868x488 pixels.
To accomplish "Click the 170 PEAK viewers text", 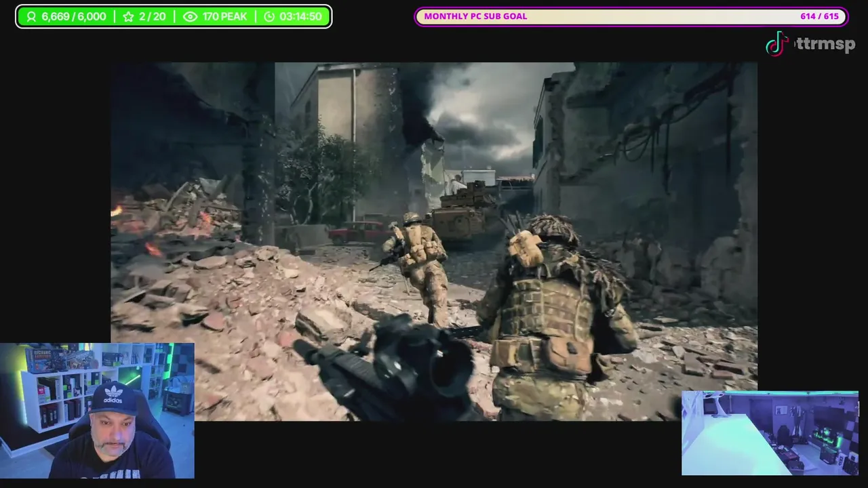I will [224, 17].
